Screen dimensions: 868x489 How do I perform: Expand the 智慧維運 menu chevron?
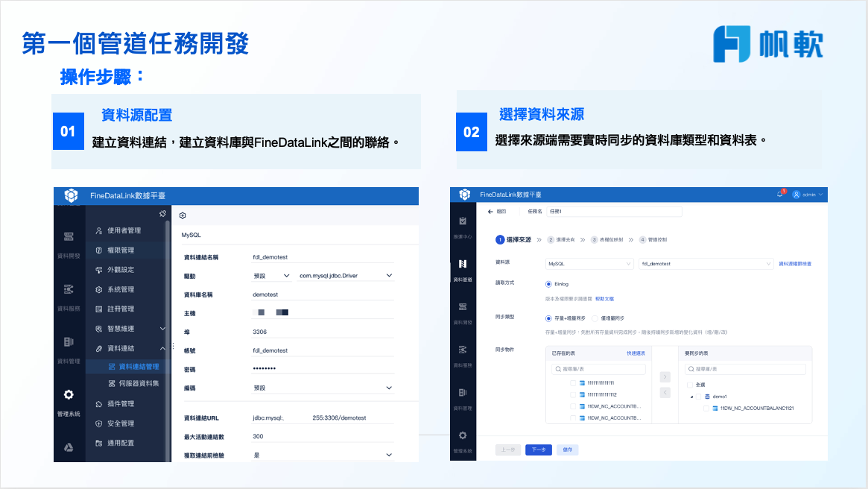click(x=162, y=329)
